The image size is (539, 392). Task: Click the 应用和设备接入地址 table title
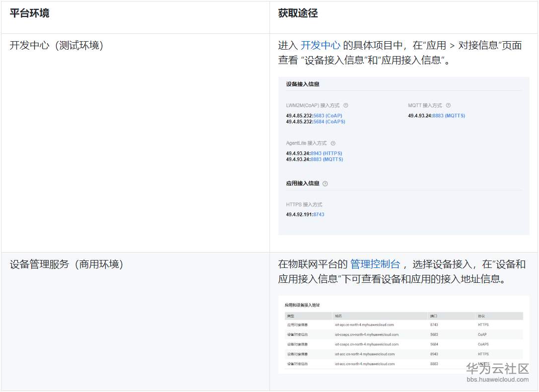tap(302, 305)
